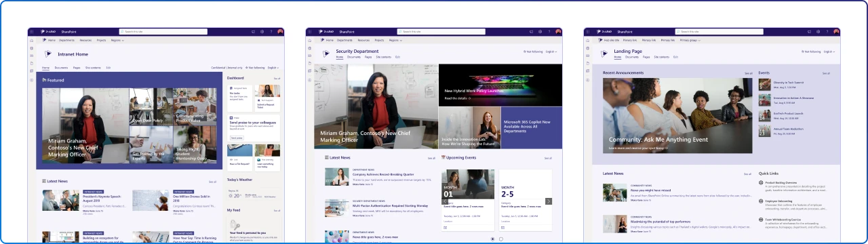Image resolution: width=868 pixels, height=244 pixels.
Task: Click Learn more link on Ask Me Anything hero
Action: click(x=637, y=147)
